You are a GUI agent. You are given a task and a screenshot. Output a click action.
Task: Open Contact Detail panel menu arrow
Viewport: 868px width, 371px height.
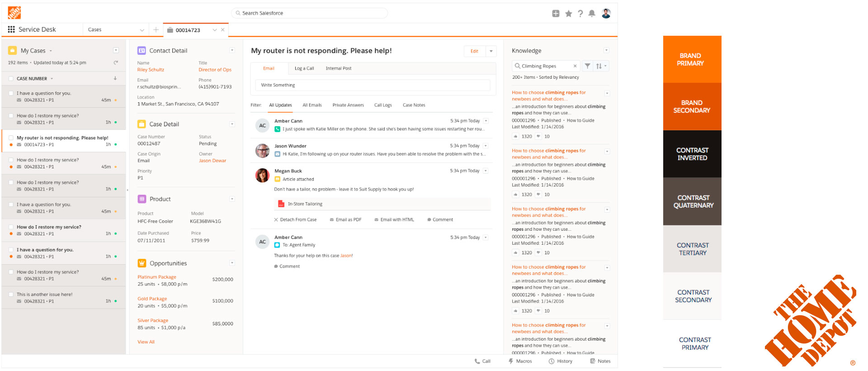pos(232,51)
